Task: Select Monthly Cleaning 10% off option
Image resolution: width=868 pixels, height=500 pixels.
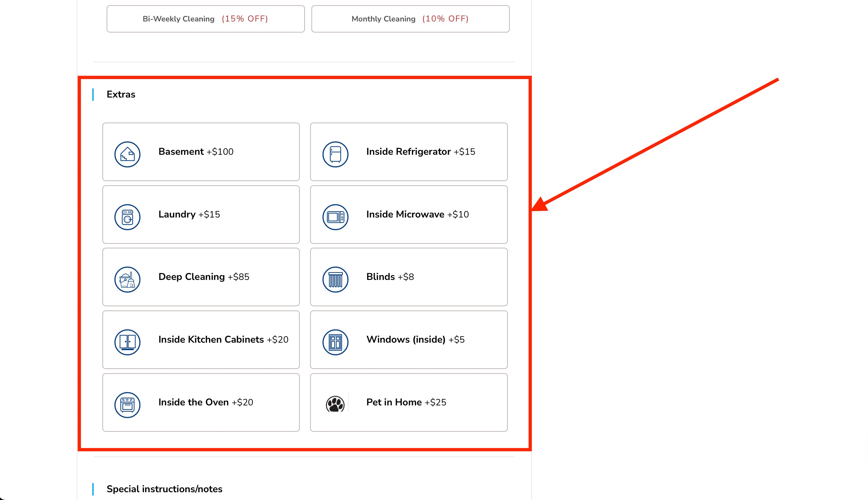Action: coord(410,19)
